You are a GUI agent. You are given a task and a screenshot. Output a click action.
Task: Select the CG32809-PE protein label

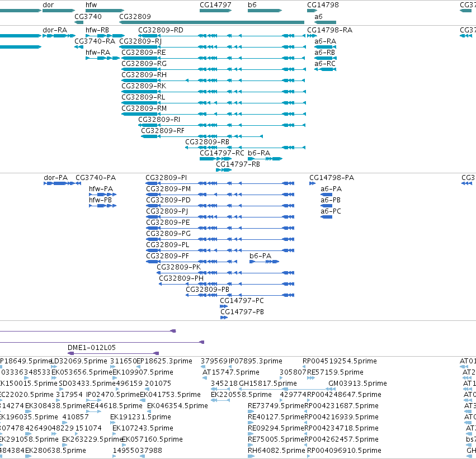168,223
